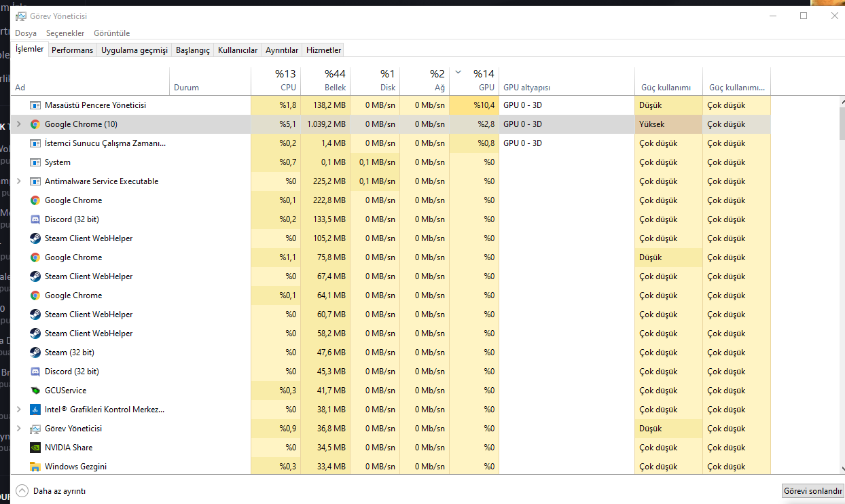Image resolution: width=845 pixels, height=504 pixels.
Task: Switch to the Performans tab
Action: [73, 50]
